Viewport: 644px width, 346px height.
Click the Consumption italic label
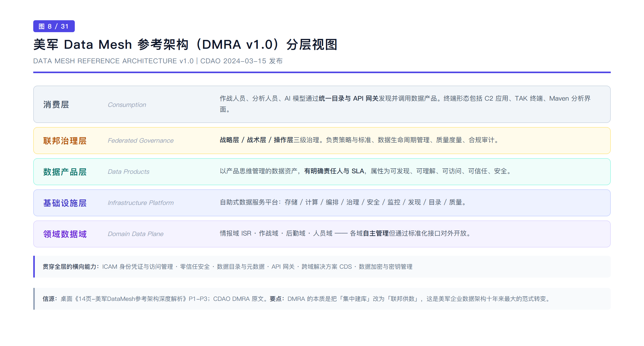tap(127, 105)
